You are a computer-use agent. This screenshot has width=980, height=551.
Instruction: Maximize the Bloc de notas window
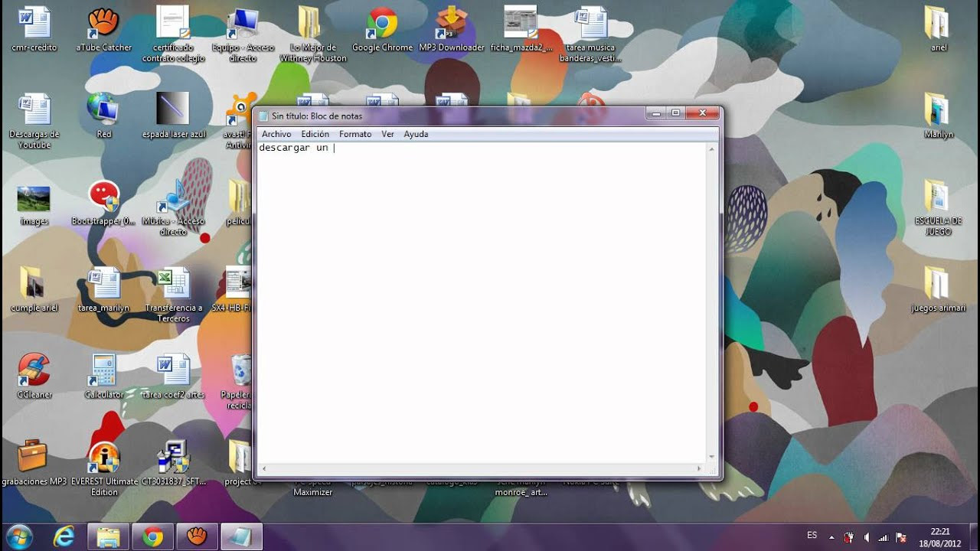tap(675, 113)
